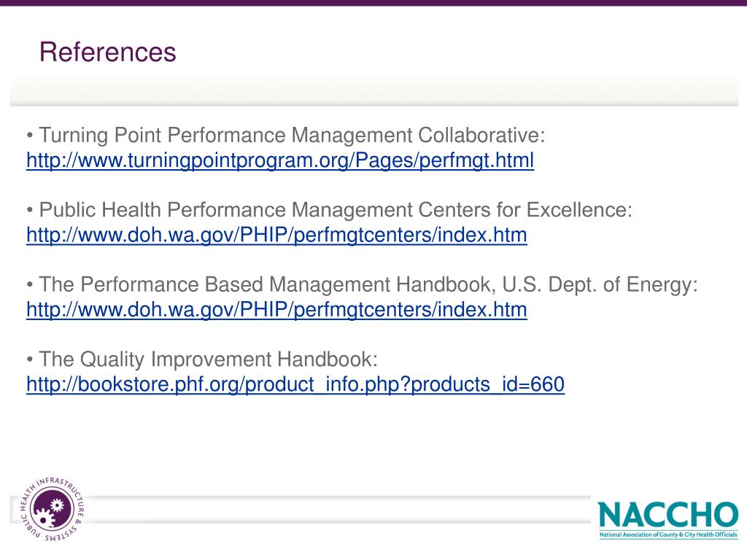Image resolution: width=747 pixels, height=560 pixels.
Task: Select the Turning Point Performance Management Collaborative text
Action: click(x=292, y=135)
